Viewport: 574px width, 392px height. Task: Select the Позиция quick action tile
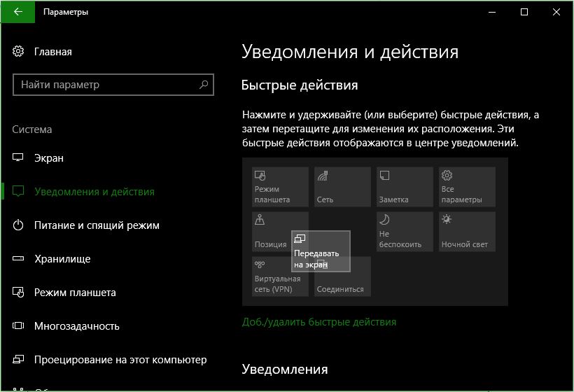click(271, 232)
